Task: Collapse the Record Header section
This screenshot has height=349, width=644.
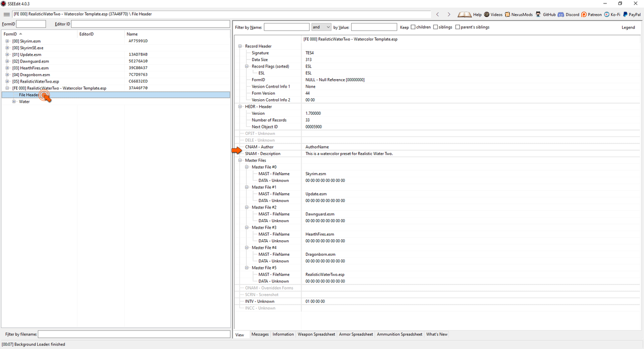Action: [240, 46]
